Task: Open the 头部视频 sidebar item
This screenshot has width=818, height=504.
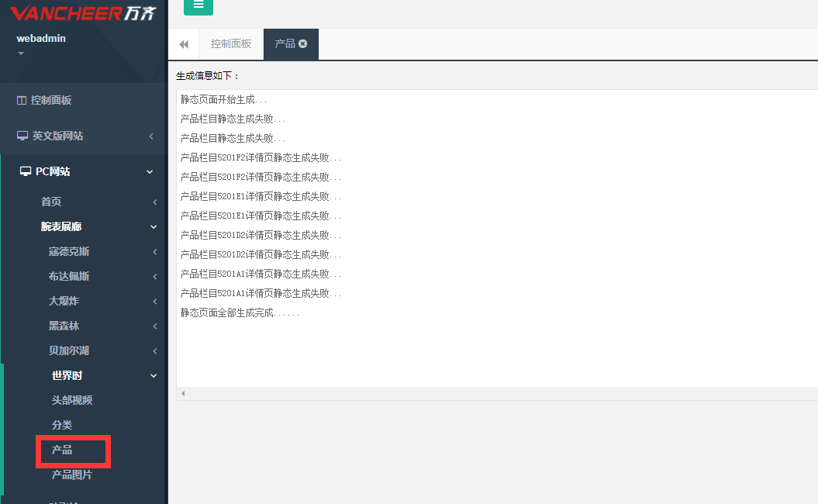Action: point(71,400)
